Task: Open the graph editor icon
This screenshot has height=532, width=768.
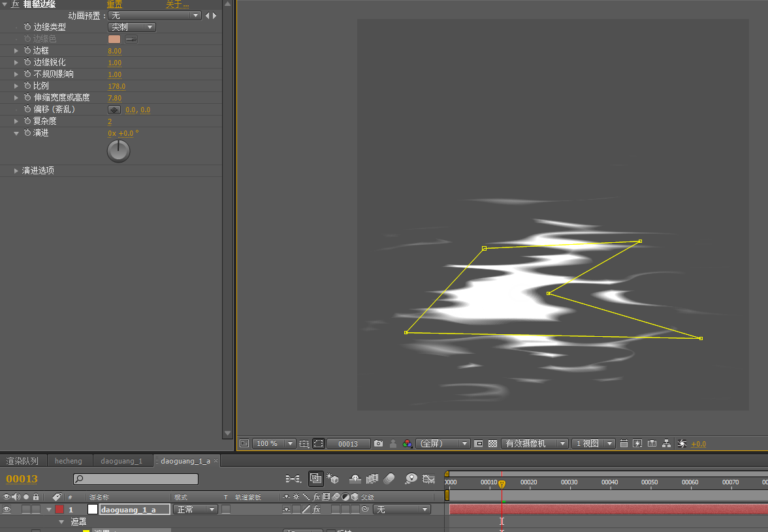Action: (428, 478)
